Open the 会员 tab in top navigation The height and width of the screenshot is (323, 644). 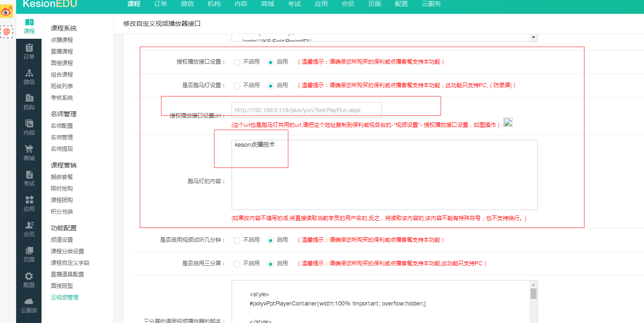(348, 4)
